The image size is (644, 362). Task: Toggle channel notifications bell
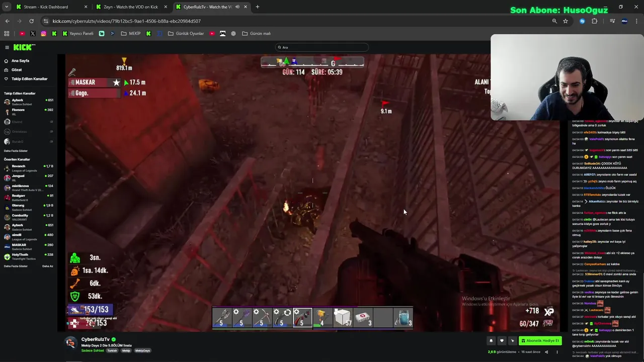point(491,341)
